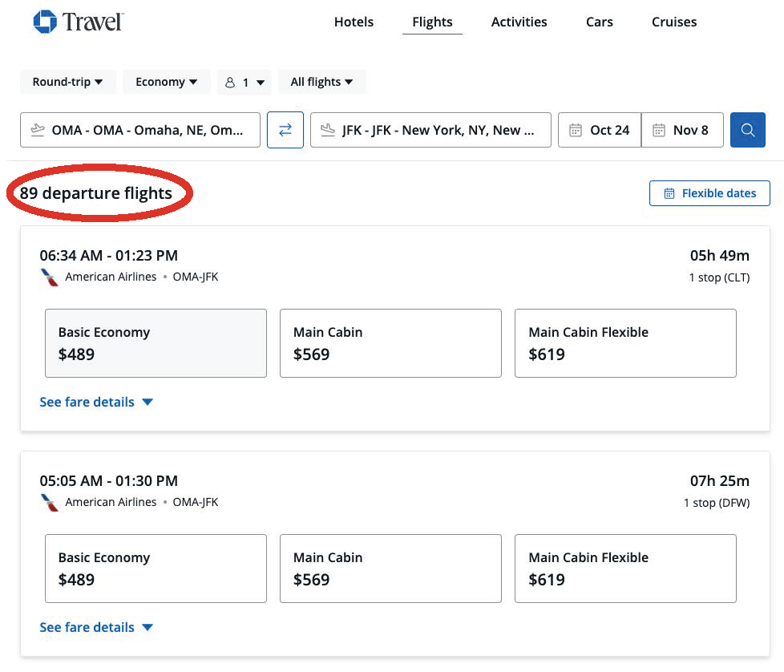This screenshot has height=672, width=784.
Task: Click the landing plane icon in destination field
Action: [328, 130]
